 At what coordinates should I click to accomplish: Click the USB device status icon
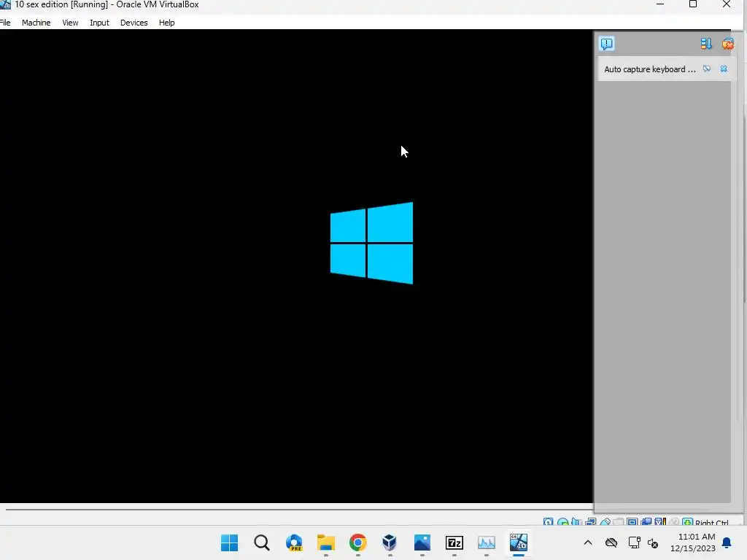coord(605,522)
